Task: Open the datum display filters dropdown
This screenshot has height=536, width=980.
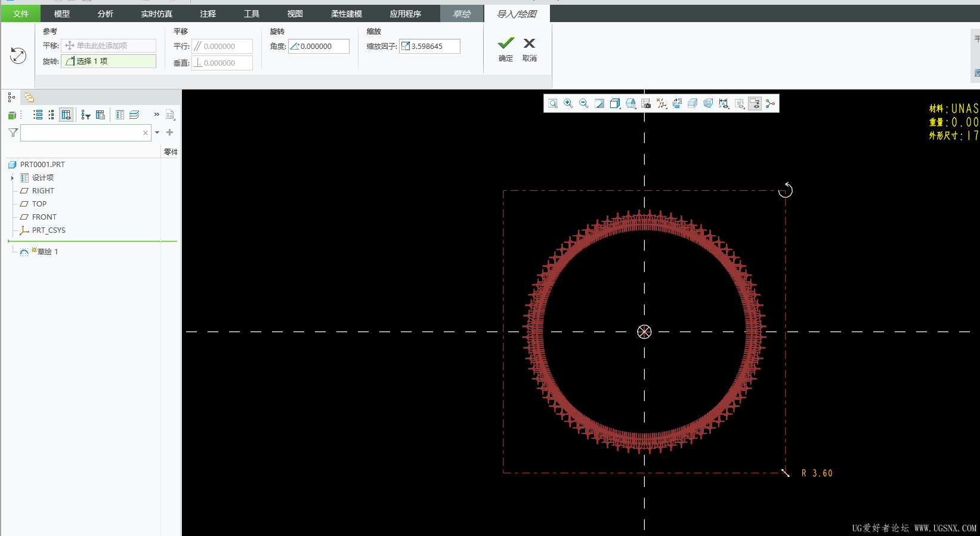Action: (x=661, y=104)
